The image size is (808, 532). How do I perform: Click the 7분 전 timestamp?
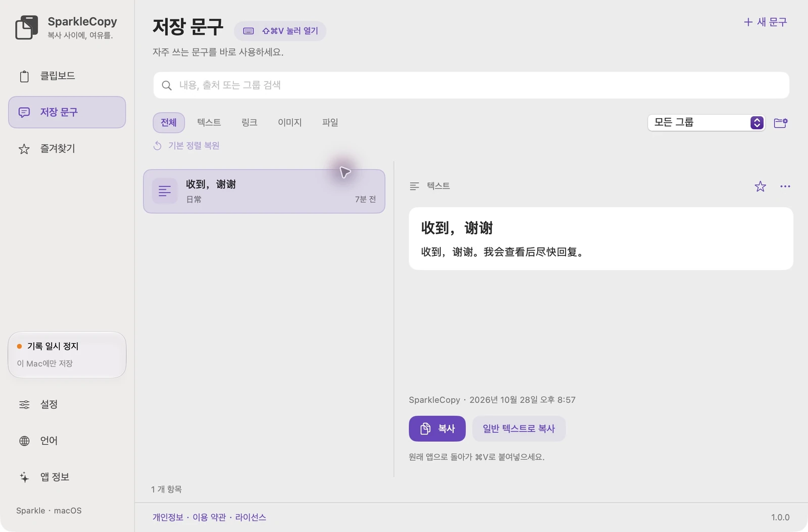point(366,199)
